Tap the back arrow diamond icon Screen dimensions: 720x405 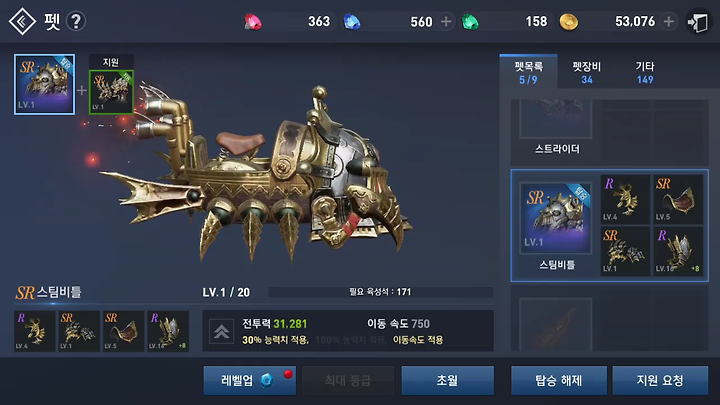click(x=22, y=21)
